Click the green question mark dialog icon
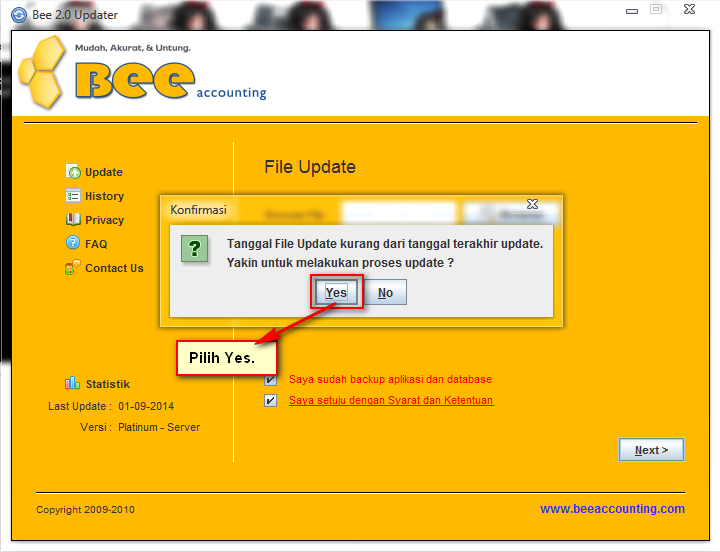The height and width of the screenshot is (552, 720). (x=194, y=248)
